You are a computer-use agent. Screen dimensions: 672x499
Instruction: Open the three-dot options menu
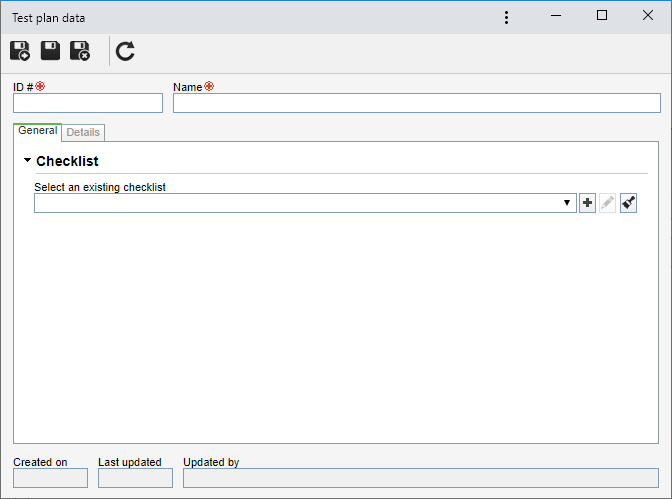507,18
